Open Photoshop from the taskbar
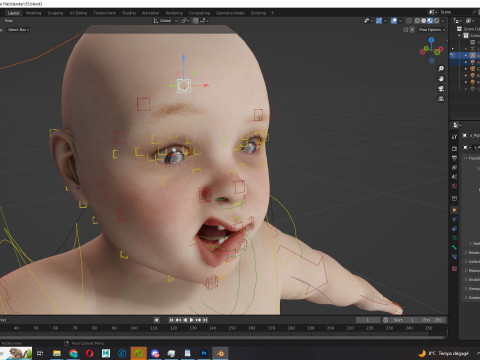480x360 pixels. 204,353
